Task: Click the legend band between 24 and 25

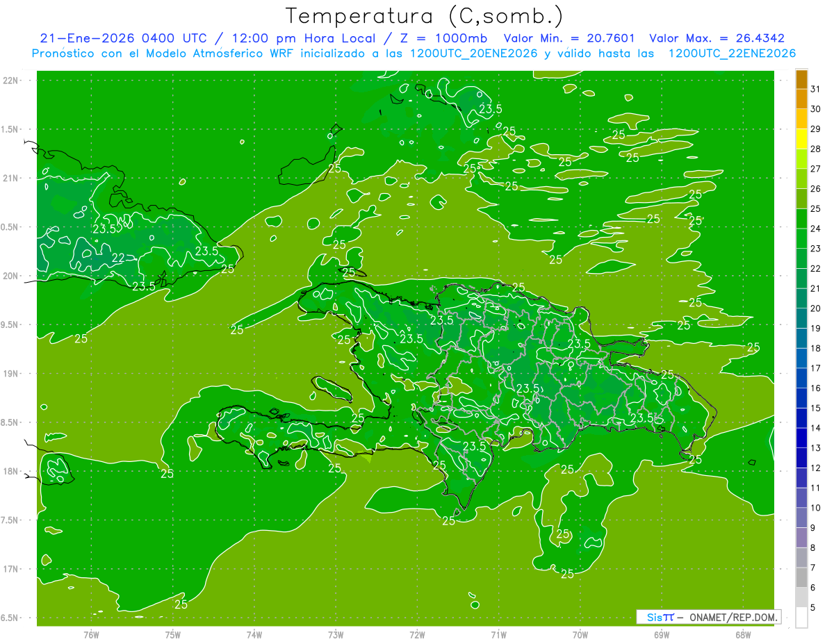Action: (x=801, y=218)
